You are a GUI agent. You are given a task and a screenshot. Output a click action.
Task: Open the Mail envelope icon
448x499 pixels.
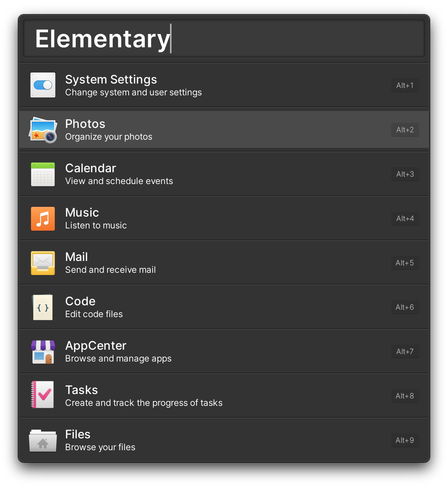[x=43, y=263]
